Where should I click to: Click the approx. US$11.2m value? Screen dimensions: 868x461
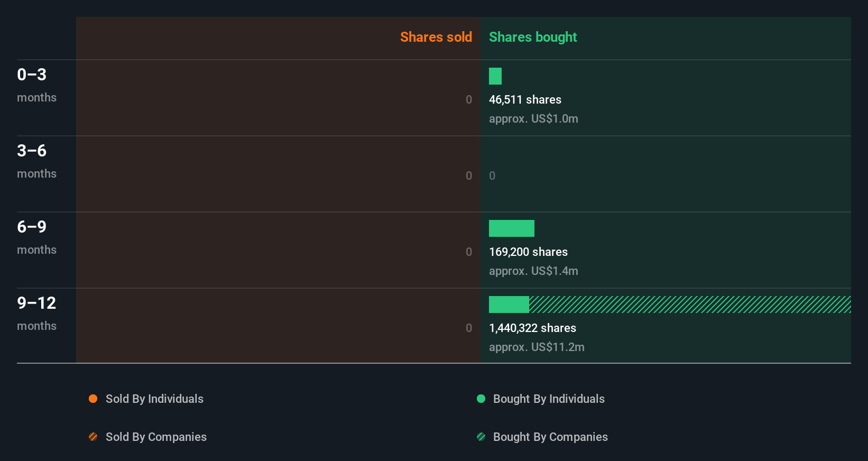coord(537,347)
